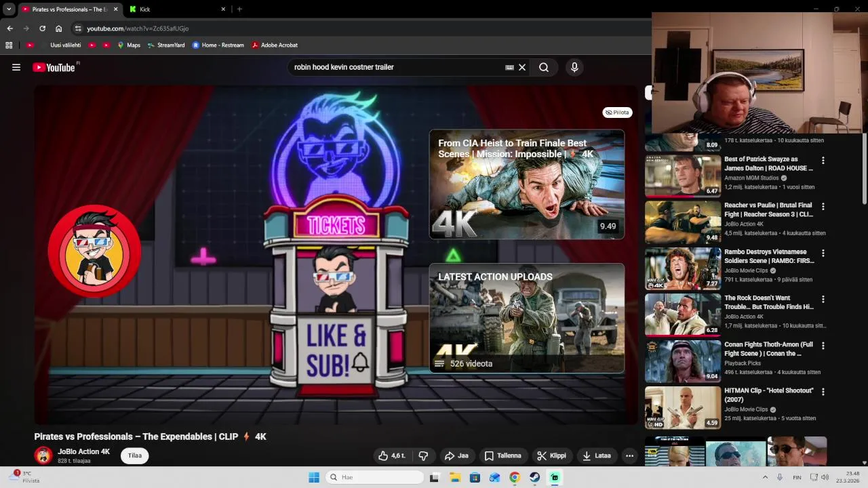Share the video via Jaa
The width and height of the screenshot is (868, 488).
[x=456, y=455]
